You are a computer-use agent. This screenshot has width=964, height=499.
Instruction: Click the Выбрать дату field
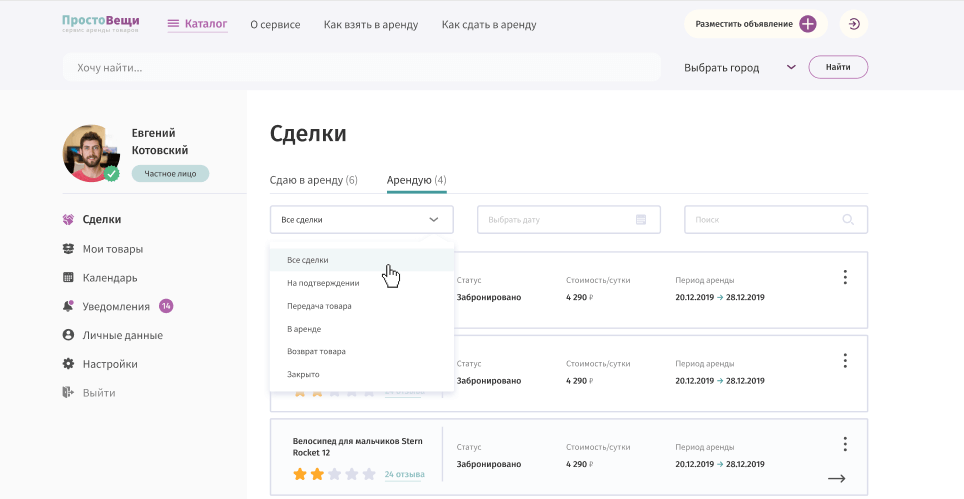click(x=569, y=219)
